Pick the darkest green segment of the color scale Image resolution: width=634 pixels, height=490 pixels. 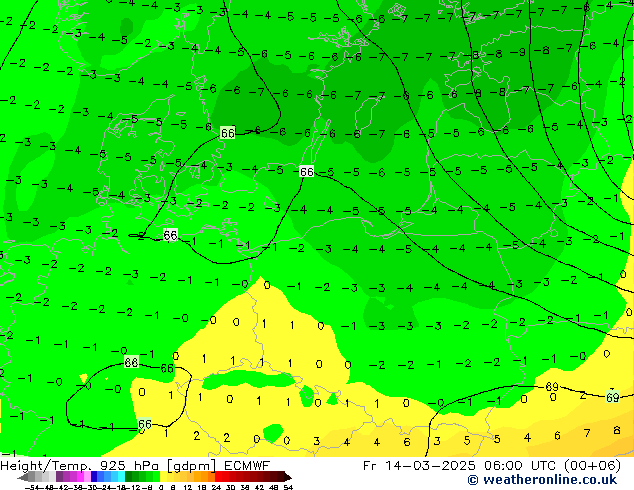tap(129, 476)
